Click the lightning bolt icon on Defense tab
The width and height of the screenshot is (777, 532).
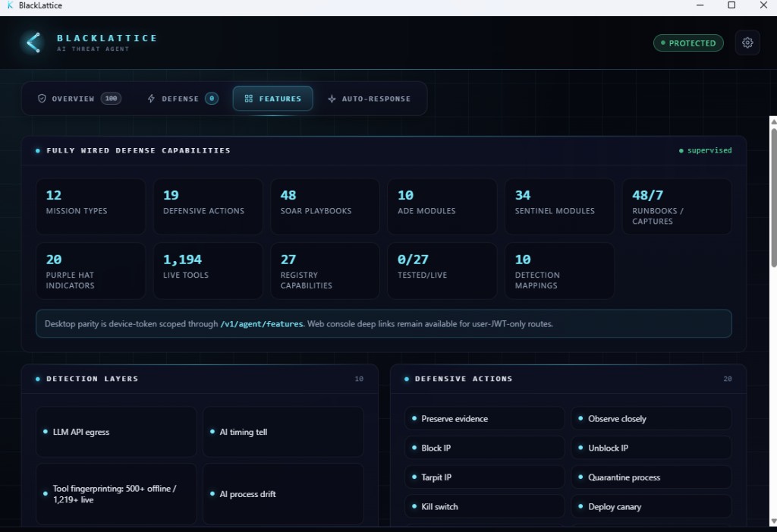click(151, 99)
